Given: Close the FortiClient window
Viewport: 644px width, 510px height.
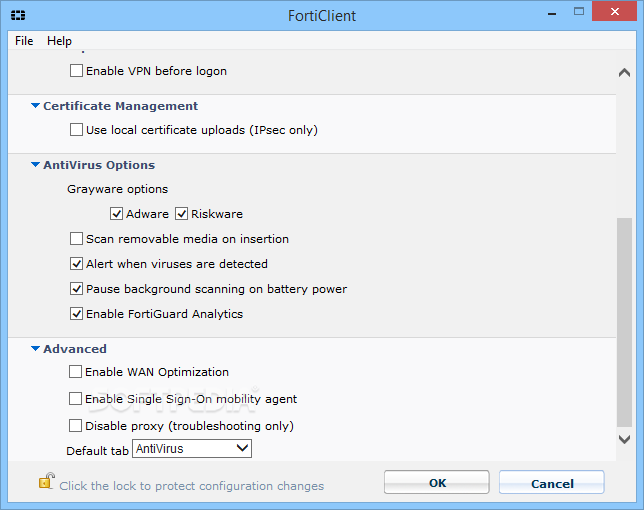Looking at the screenshot, I should [x=614, y=11].
